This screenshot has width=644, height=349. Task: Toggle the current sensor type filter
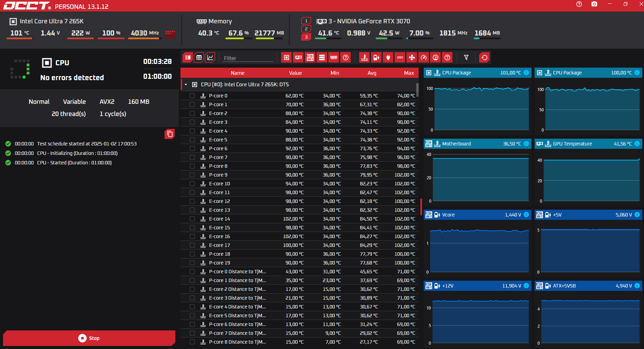click(400, 57)
